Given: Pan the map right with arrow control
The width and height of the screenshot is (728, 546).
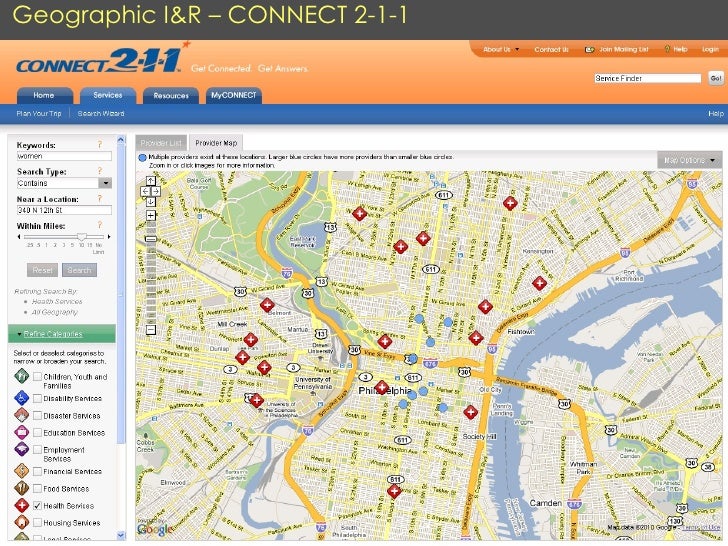Looking at the screenshot, I should coord(156,191).
